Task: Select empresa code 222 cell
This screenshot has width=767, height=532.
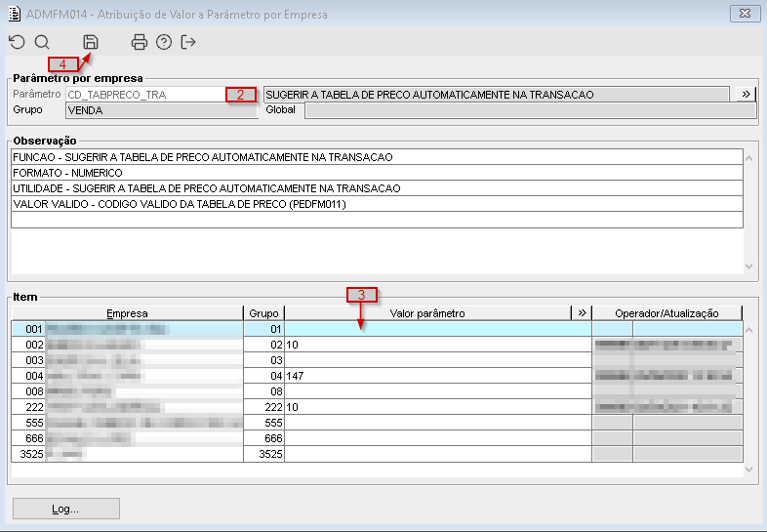Action: click(x=28, y=407)
